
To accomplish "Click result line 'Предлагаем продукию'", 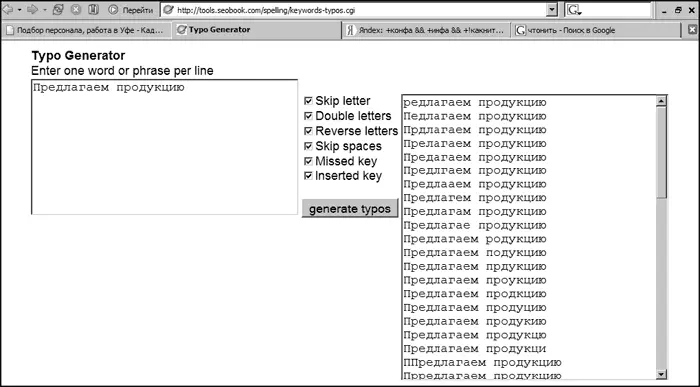I will [475, 321].
